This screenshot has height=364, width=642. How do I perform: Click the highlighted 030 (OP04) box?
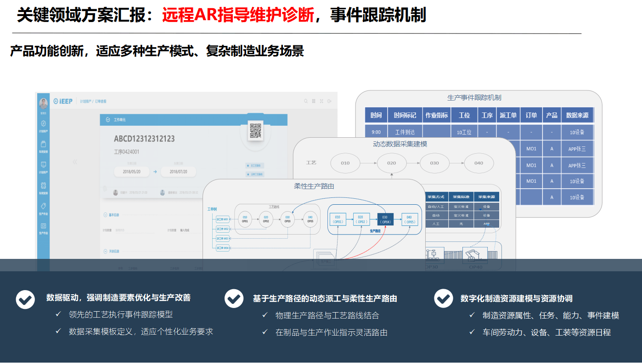tap(385, 219)
